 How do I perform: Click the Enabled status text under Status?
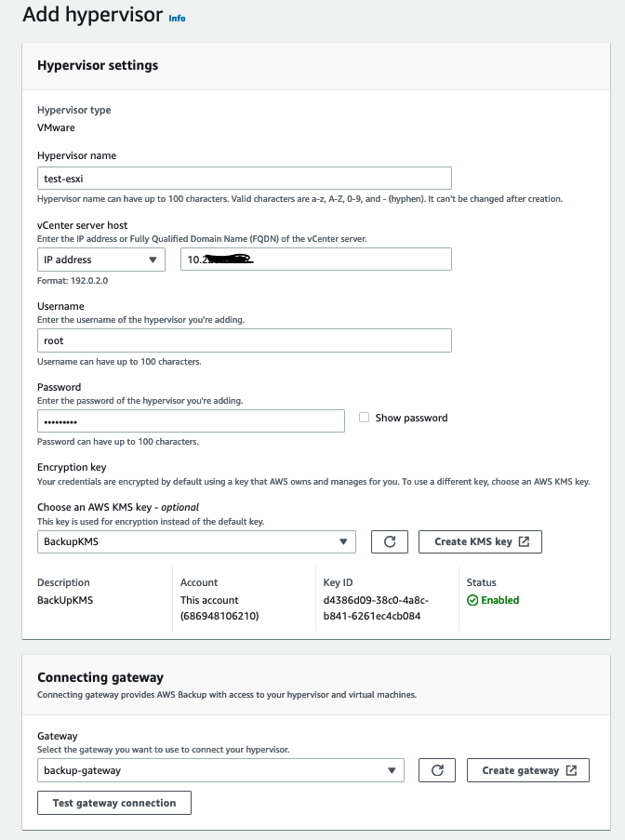tap(501, 600)
